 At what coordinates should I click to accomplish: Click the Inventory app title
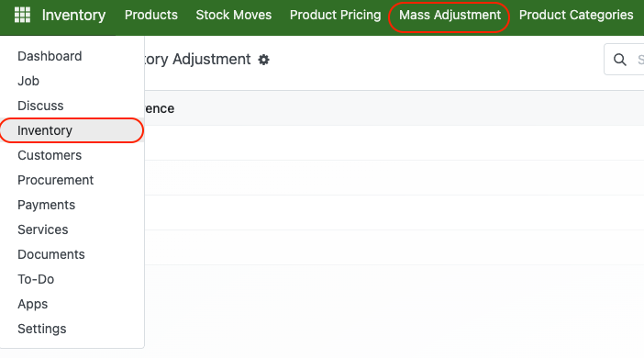[x=74, y=16]
